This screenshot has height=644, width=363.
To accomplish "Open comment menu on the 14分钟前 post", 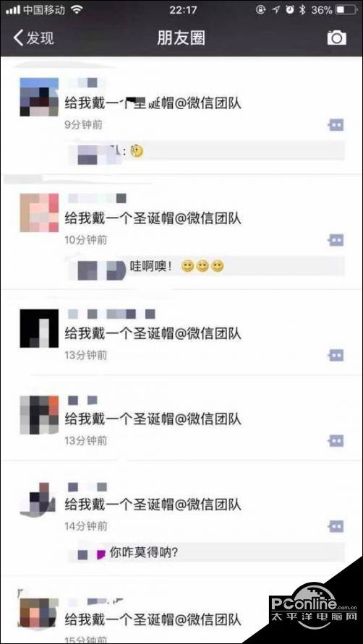I will tap(336, 525).
